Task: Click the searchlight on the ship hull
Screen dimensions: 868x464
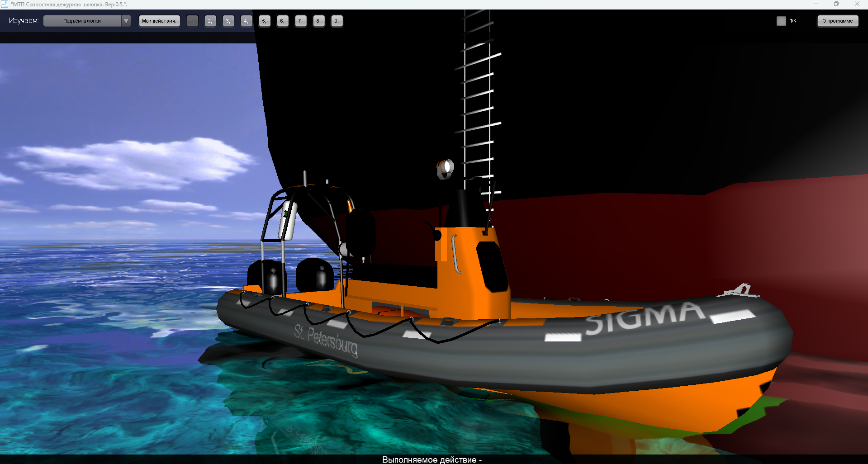Action: click(445, 169)
